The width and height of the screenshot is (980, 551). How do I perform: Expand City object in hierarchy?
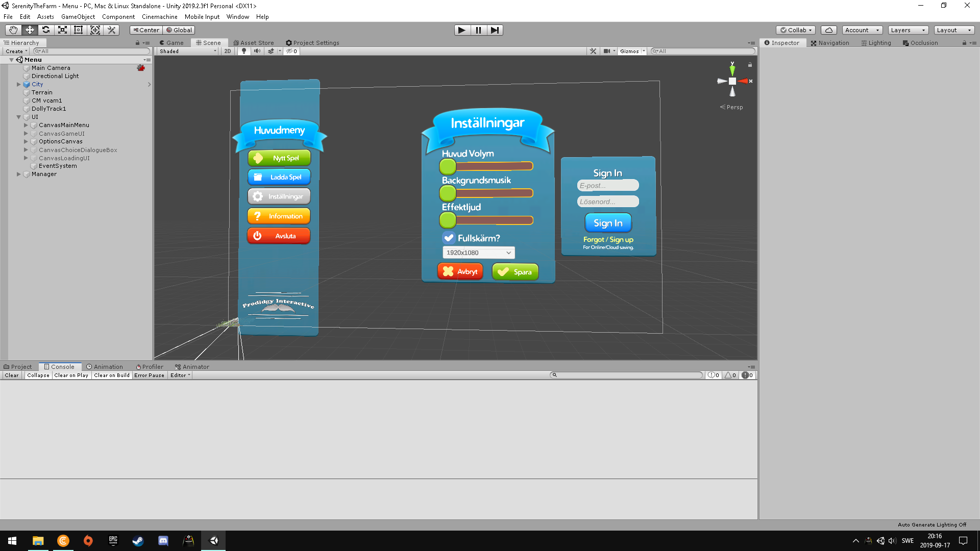tap(18, 84)
